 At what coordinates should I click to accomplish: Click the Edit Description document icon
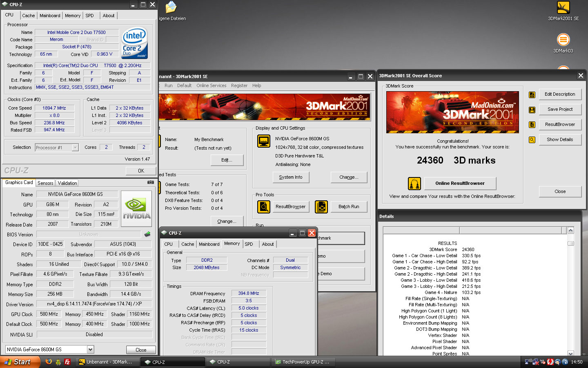pyautogui.click(x=532, y=94)
